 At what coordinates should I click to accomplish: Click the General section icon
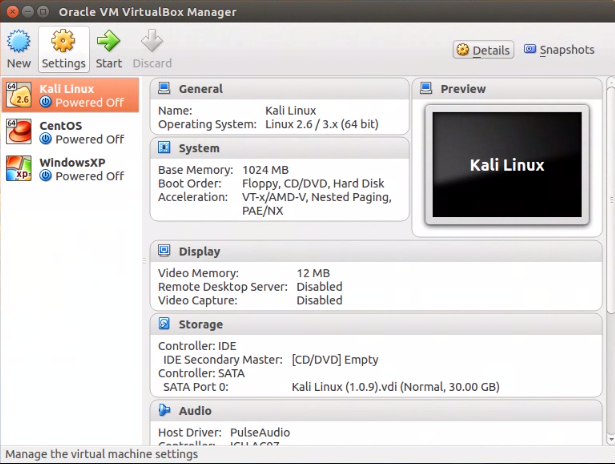point(164,89)
